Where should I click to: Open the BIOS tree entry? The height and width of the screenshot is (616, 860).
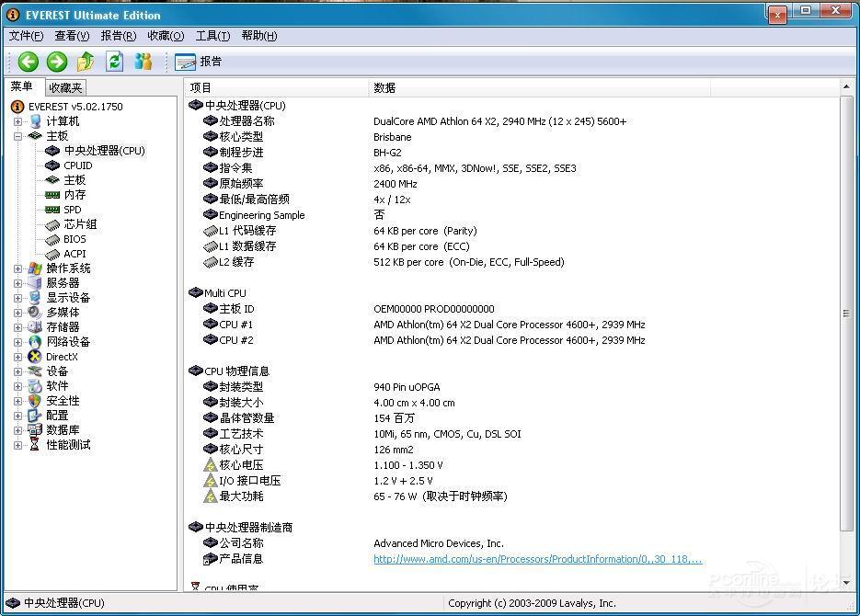(75, 239)
